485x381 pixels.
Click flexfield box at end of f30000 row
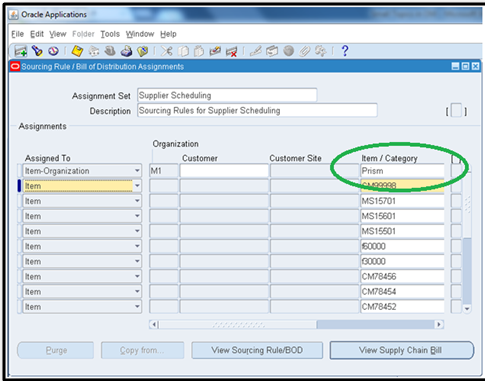click(x=456, y=261)
